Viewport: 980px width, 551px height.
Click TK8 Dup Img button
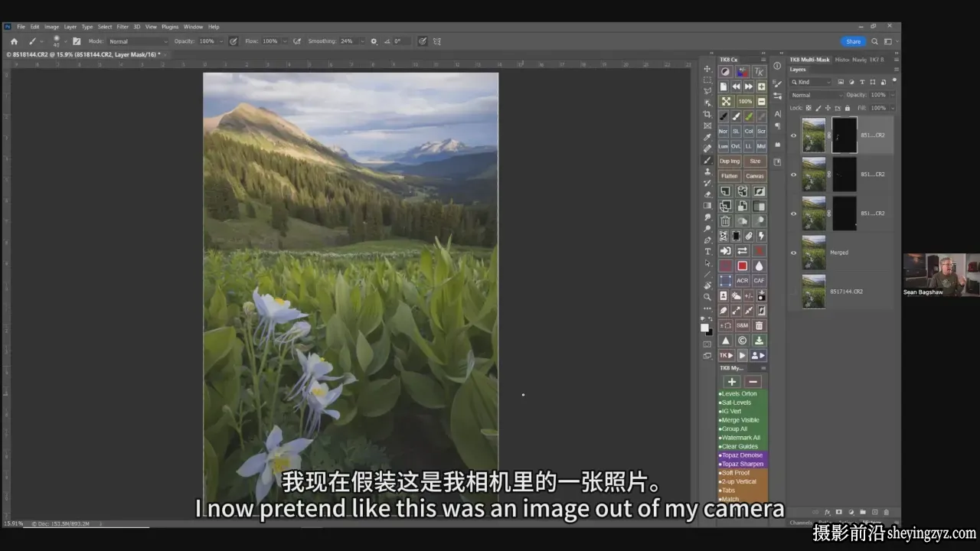(730, 161)
